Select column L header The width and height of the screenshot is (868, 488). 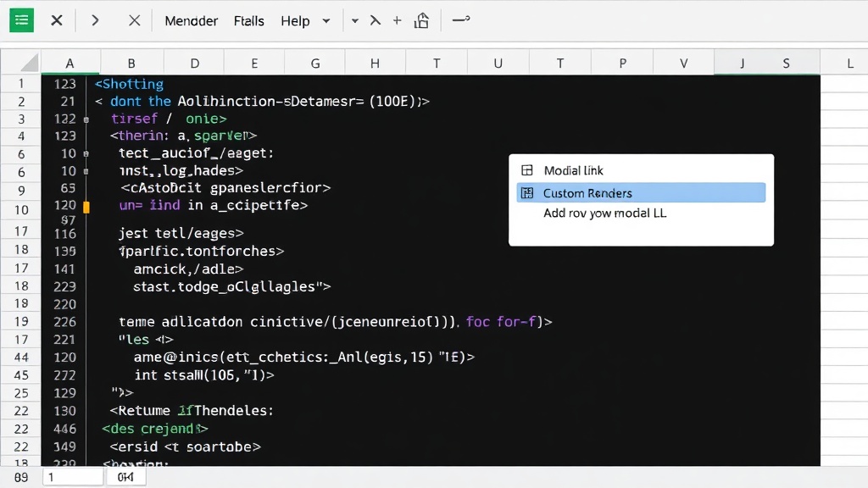[x=849, y=63]
